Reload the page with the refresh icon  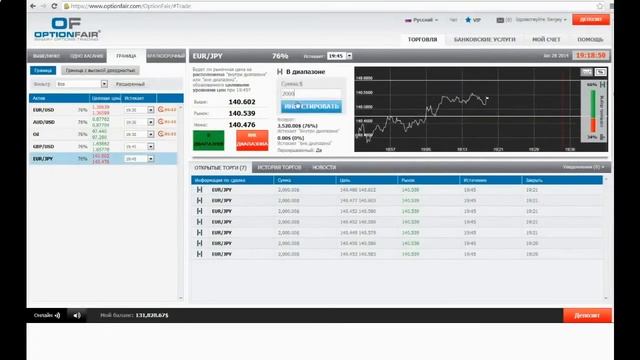pyautogui.click(x=54, y=6)
